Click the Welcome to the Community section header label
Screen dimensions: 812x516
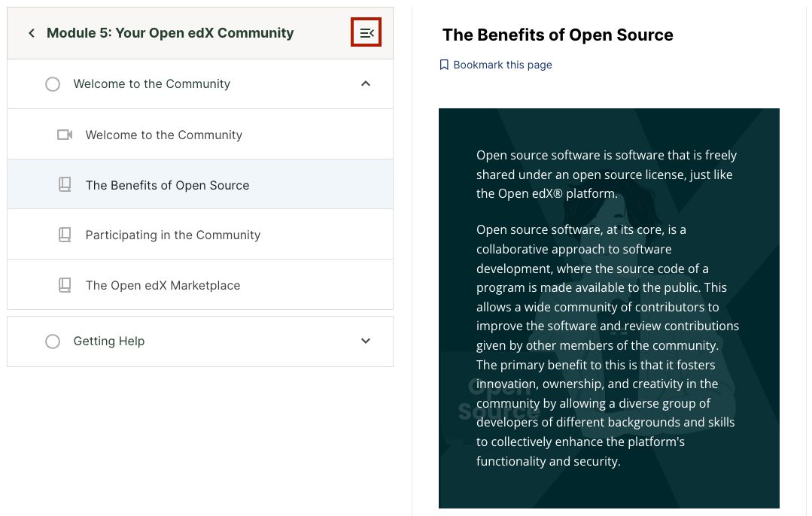[152, 84]
